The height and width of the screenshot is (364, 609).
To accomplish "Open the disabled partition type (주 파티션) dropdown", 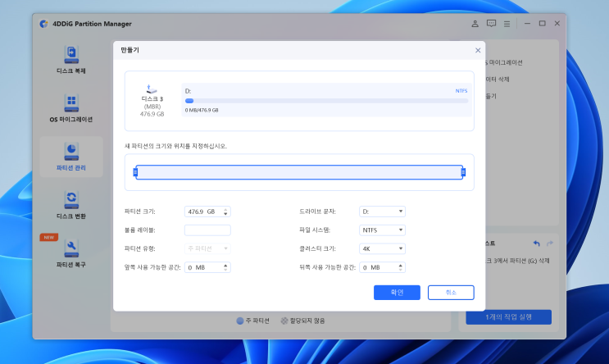I will click(207, 248).
